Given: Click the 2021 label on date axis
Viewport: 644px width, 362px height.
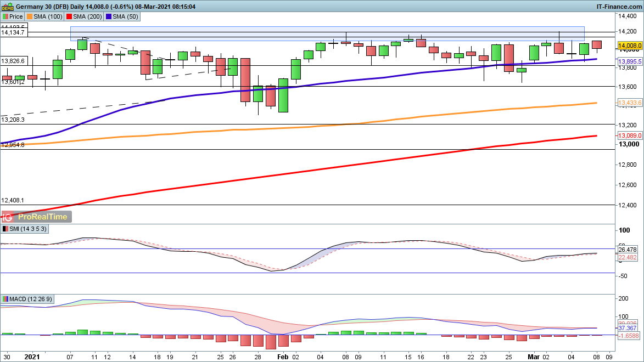Looking at the screenshot, I should (x=33, y=357).
